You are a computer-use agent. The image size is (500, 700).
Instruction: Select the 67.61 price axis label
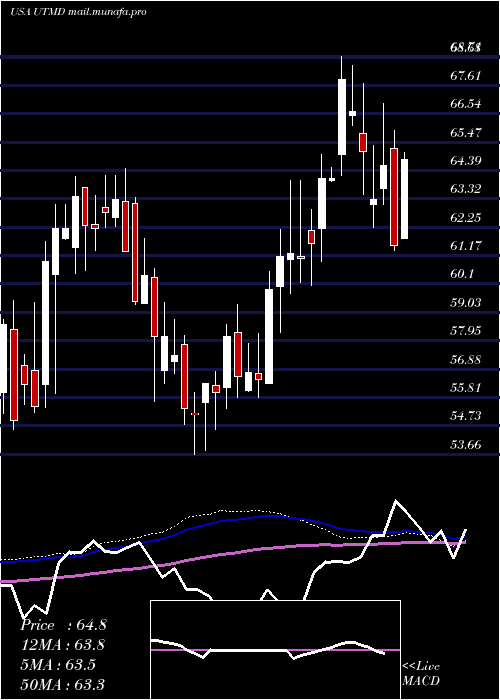click(466, 75)
